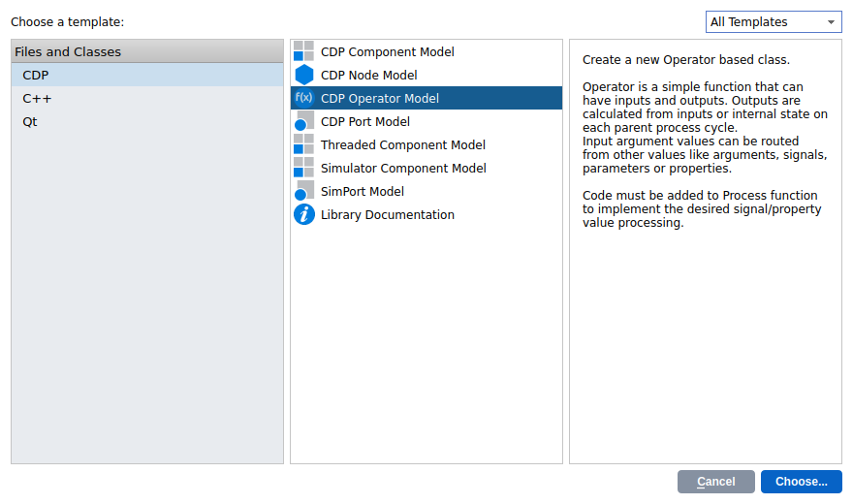Click the CDP Port Model icon
The image size is (853, 504).
[x=303, y=121]
